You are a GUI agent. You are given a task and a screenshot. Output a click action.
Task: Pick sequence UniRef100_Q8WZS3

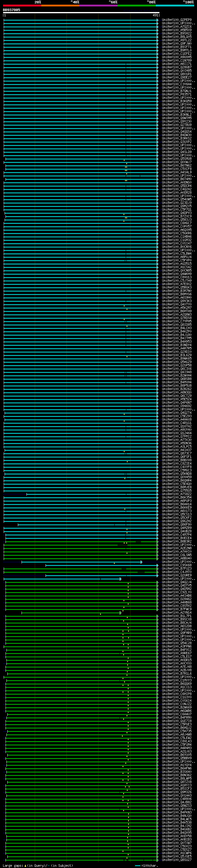(176, 805)
